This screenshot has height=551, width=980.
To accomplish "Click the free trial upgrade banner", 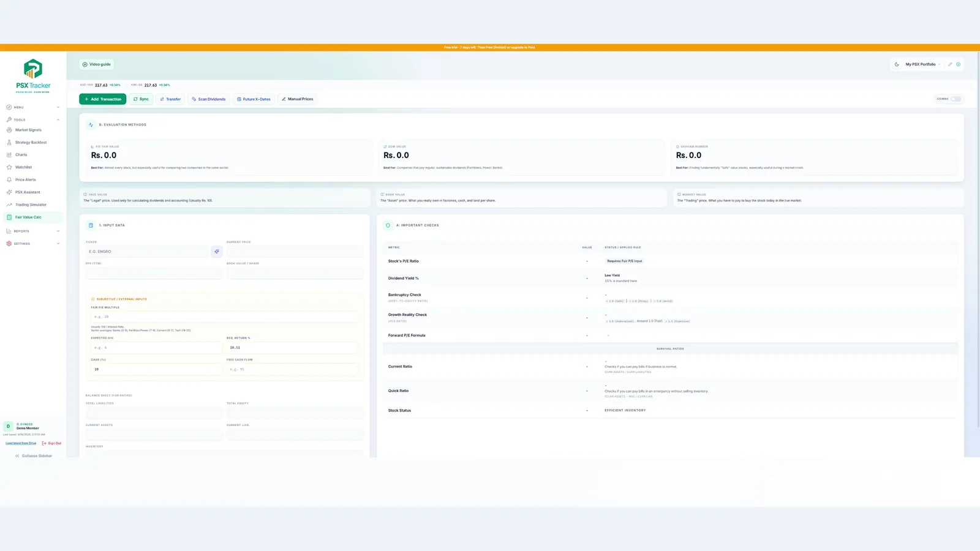I will pyautogui.click(x=490, y=47).
